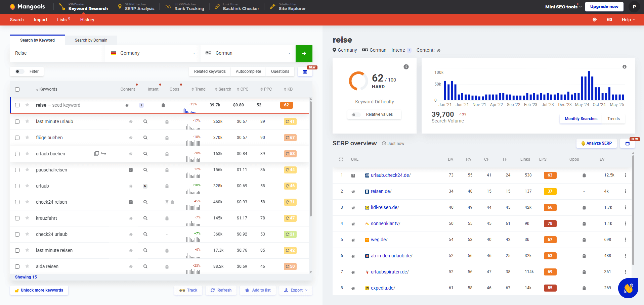
Task: Open the Germany location dropdown
Action: point(152,53)
